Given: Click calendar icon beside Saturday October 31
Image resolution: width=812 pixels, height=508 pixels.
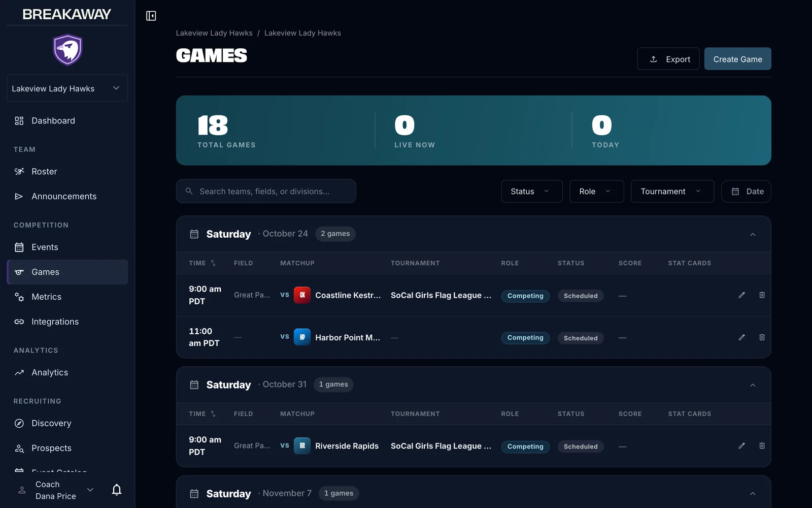Looking at the screenshot, I should point(194,385).
